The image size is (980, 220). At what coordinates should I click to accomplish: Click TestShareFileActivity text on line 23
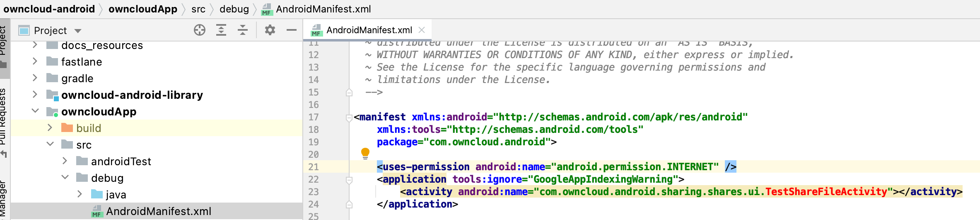pyautogui.click(x=826, y=192)
